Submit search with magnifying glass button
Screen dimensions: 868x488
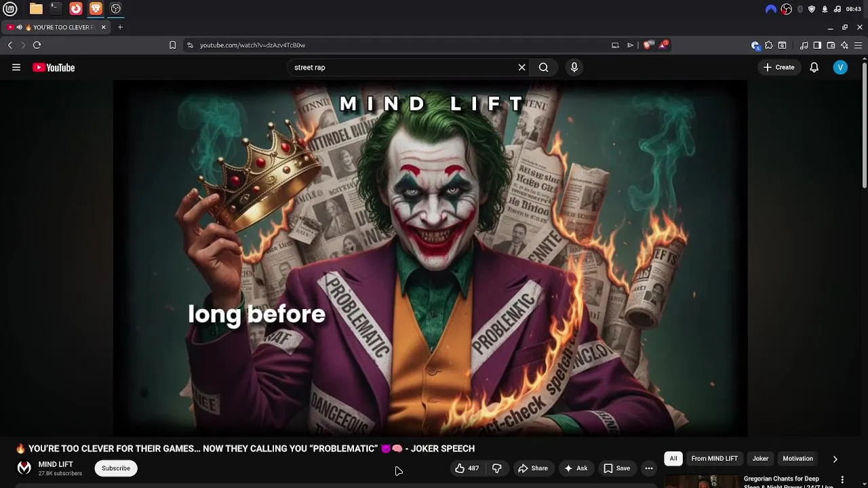pyautogui.click(x=543, y=67)
